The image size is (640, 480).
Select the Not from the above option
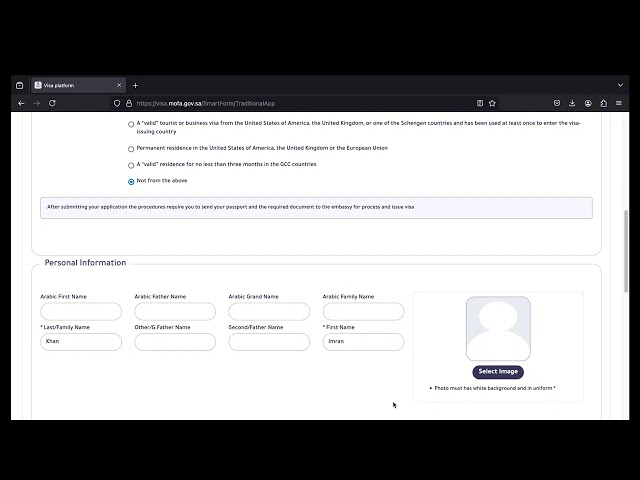(131, 182)
